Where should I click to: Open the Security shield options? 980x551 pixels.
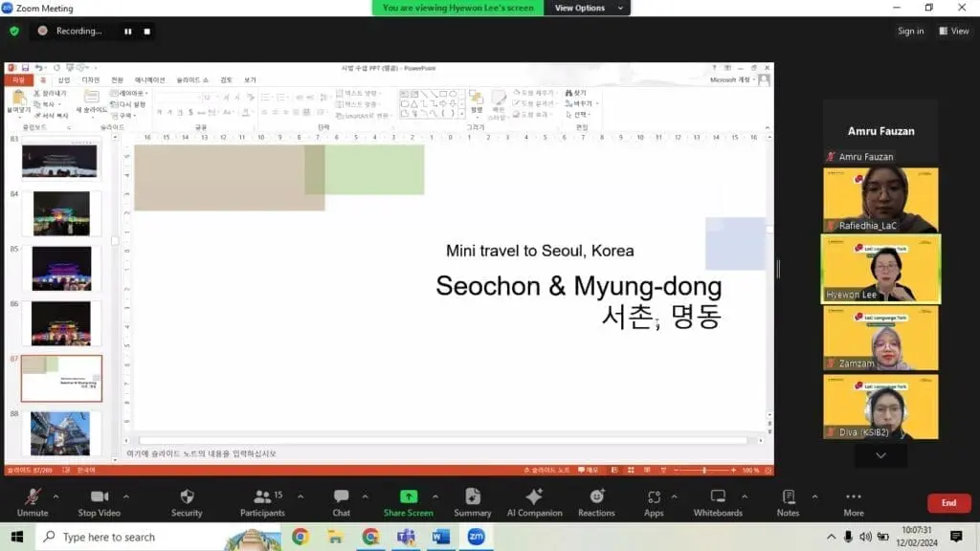(x=187, y=501)
